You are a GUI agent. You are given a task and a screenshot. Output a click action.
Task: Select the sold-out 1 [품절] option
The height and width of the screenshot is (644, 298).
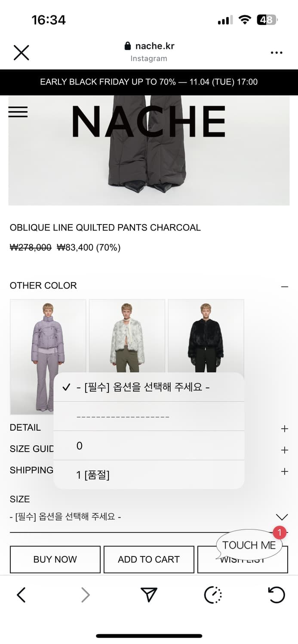148,474
